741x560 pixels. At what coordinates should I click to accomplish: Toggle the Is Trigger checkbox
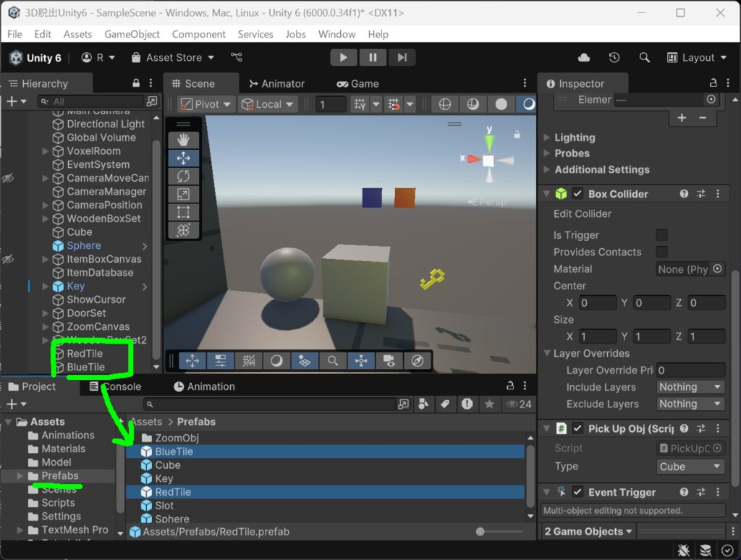661,235
